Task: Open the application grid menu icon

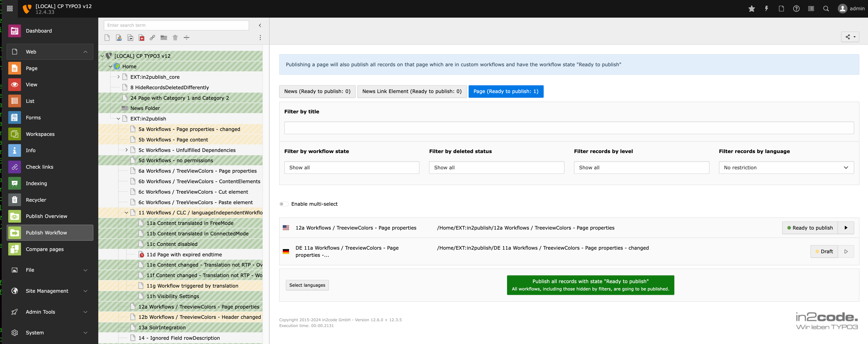Action: 10,9
